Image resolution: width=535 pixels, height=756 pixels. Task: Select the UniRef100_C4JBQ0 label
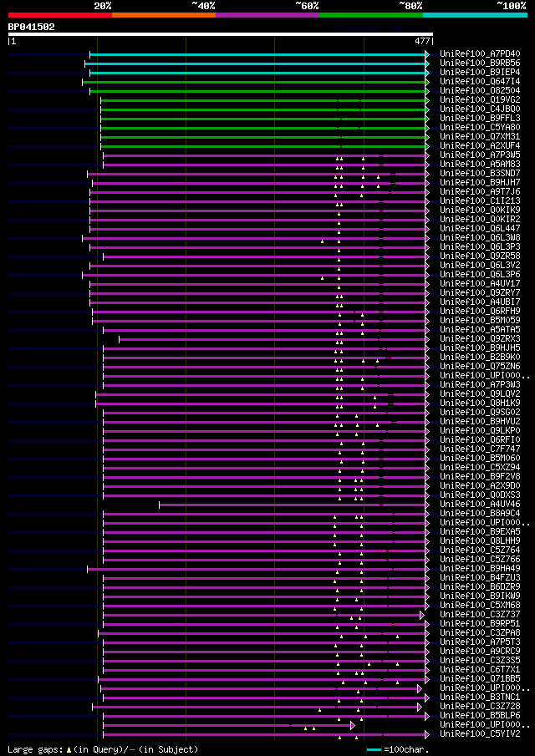click(480, 109)
